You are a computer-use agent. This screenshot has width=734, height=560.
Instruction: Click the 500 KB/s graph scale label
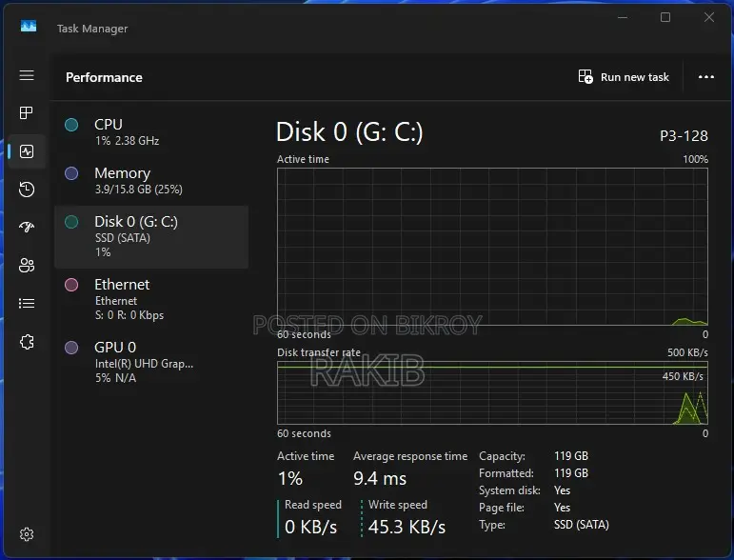(x=687, y=352)
